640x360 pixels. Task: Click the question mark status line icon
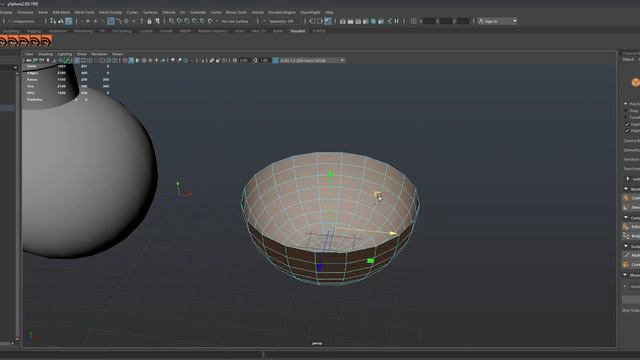click(142, 21)
